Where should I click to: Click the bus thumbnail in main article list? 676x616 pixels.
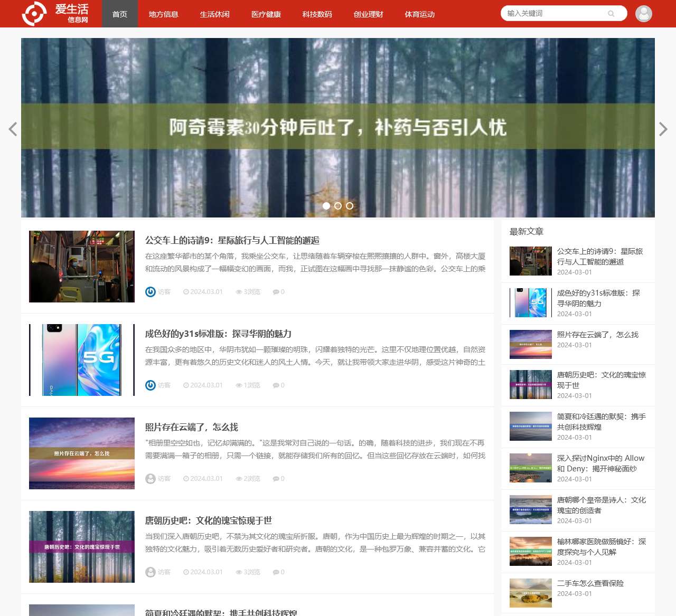click(82, 267)
